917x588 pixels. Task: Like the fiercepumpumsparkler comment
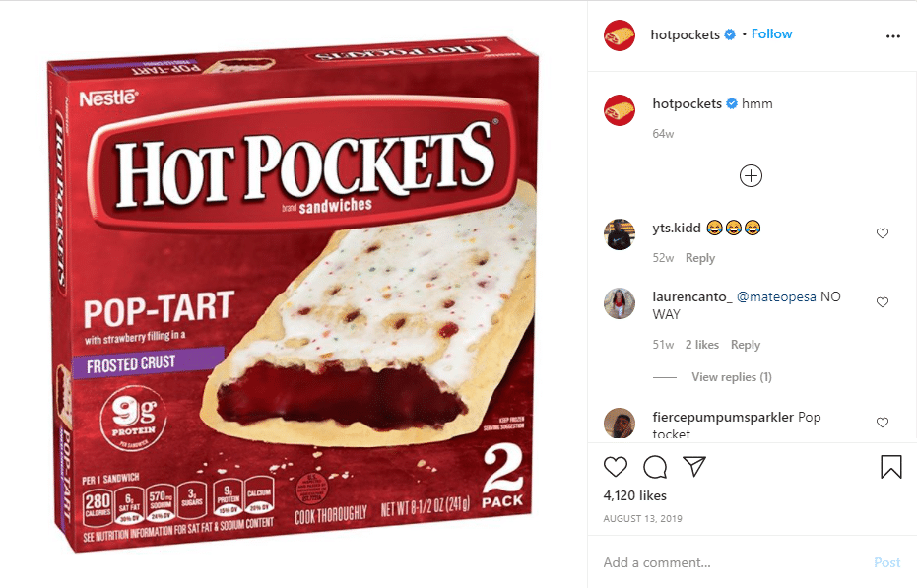tap(883, 423)
